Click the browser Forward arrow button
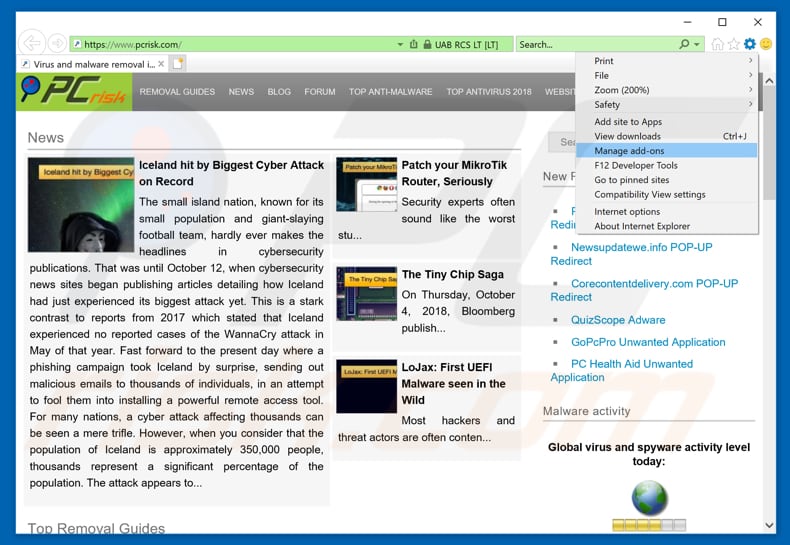 (x=57, y=44)
